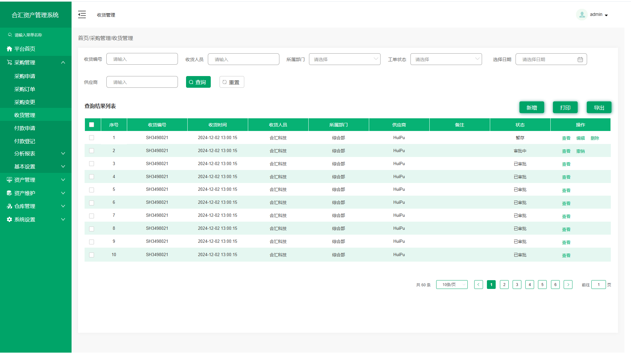Click the warehouse icon beside 仓库管理
Viewport: 631px width, 364px height.
point(9,206)
